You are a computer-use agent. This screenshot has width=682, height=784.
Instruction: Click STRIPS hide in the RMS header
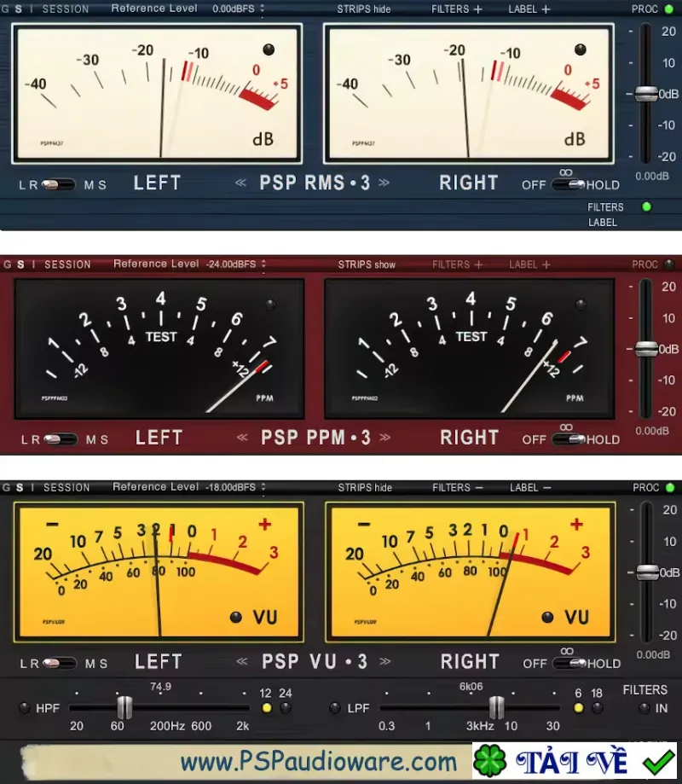(x=364, y=9)
